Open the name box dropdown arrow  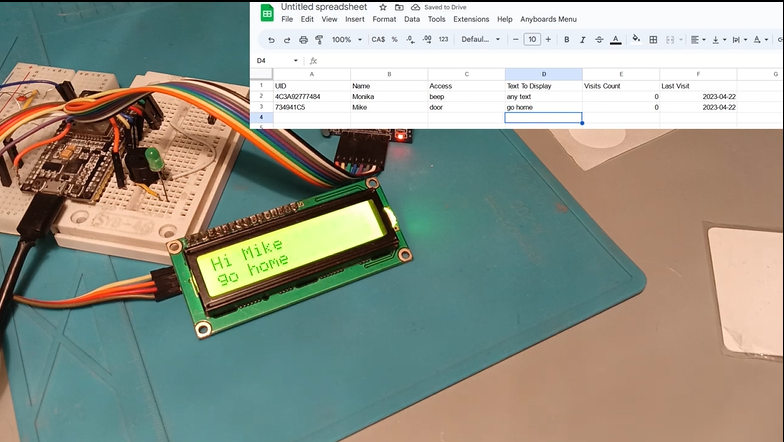296,60
